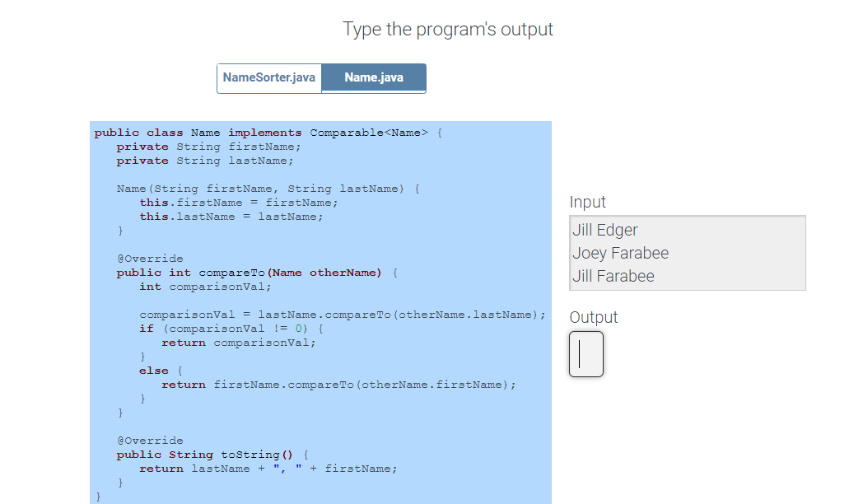This screenshot has height=504, width=849.
Task: Click the first @Override annotation
Action: [150, 258]
